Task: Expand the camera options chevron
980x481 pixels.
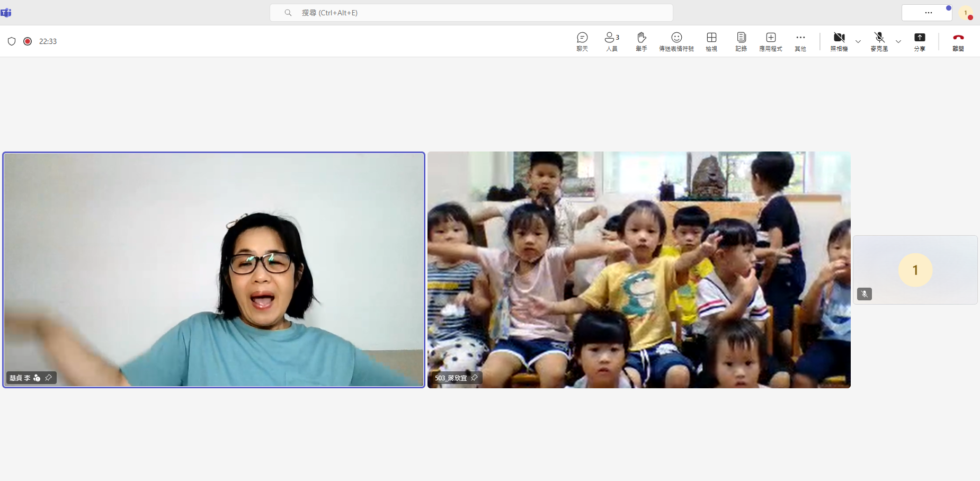Action: pos(858,41)
